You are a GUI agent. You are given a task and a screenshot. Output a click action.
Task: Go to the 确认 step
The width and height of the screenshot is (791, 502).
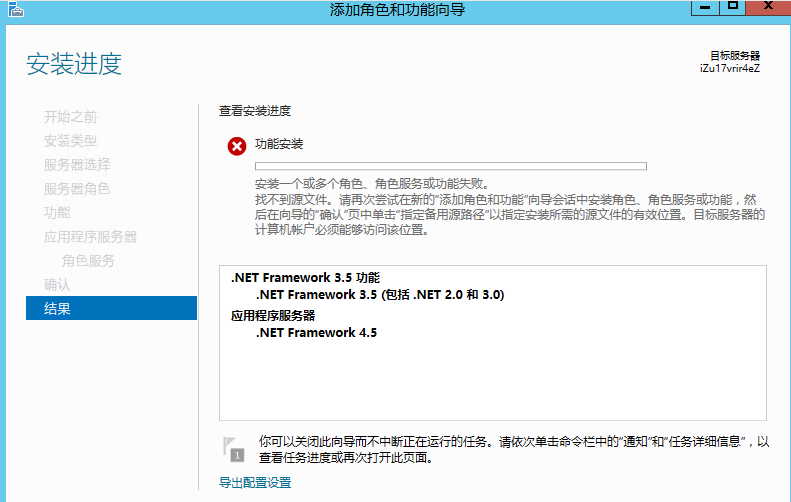pyautogui.click(x=57, y=285)
